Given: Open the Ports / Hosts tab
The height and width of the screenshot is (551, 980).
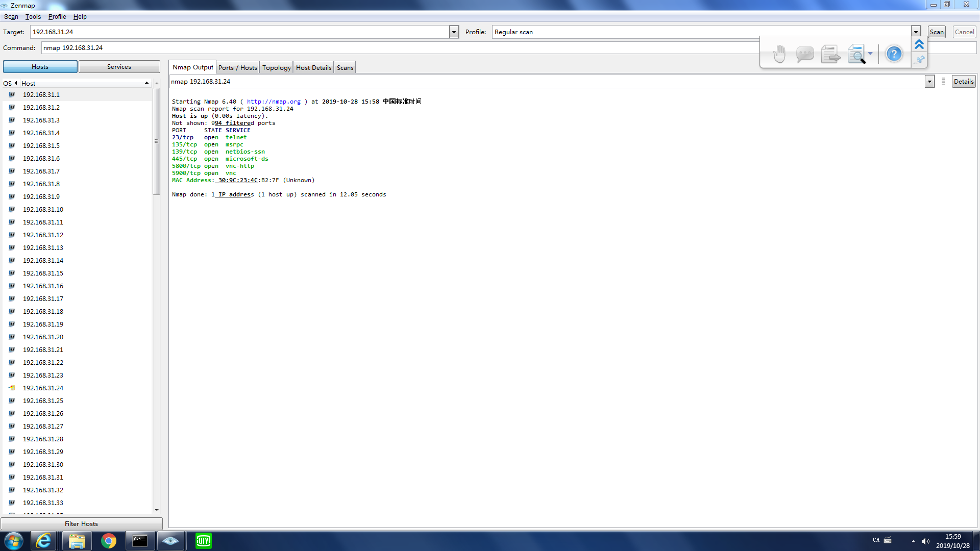Looking at the screenshot, I should (237, 67).
